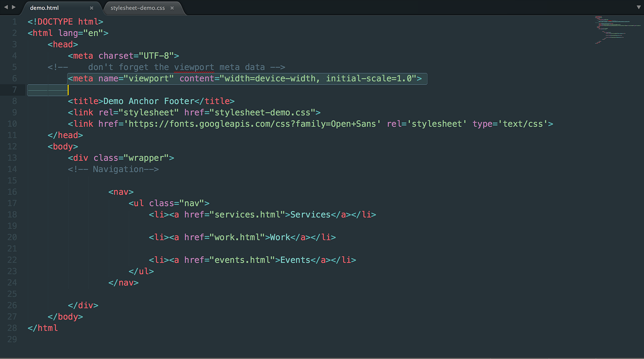Click the code minimap preview
Screen dimensions: 644x359
[617, 30]
